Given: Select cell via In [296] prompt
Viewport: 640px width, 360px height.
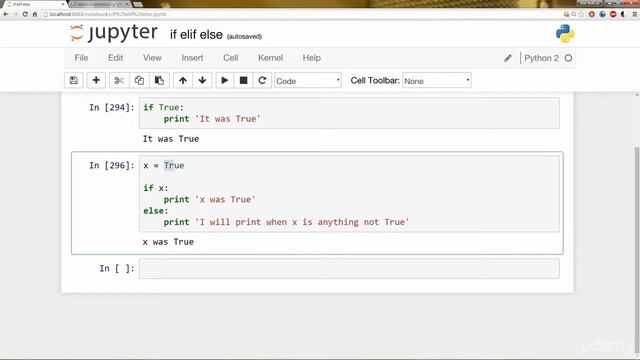Looking at the screenshot, I should 112,165.
